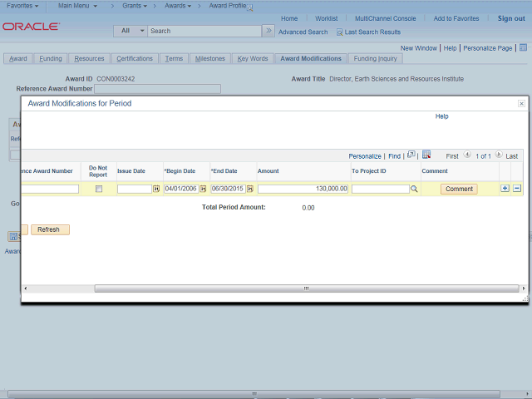Open MultiChannel Console link
This screenshot has width=532, height=399.
tap(386, 18)
